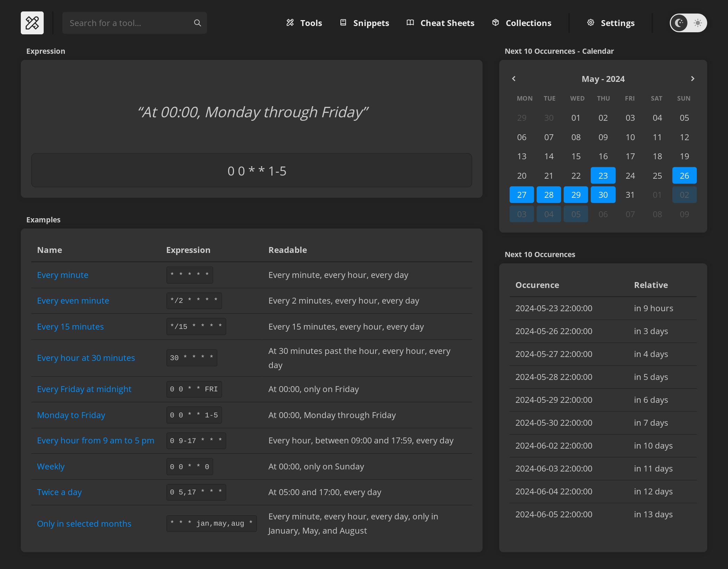Click highlighted calendar day 23
The width and height of the screenshot is (728, 569).
pyautogui.click(x=603, y=176)
